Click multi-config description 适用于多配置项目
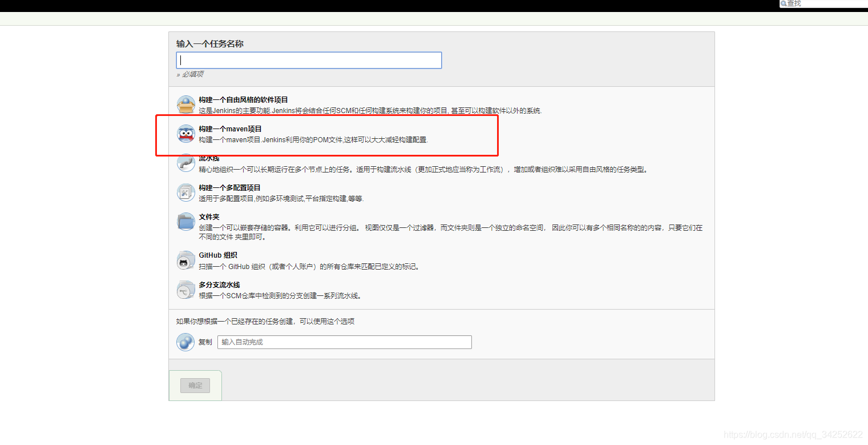 pyautogui.click(x=281, y=199)
